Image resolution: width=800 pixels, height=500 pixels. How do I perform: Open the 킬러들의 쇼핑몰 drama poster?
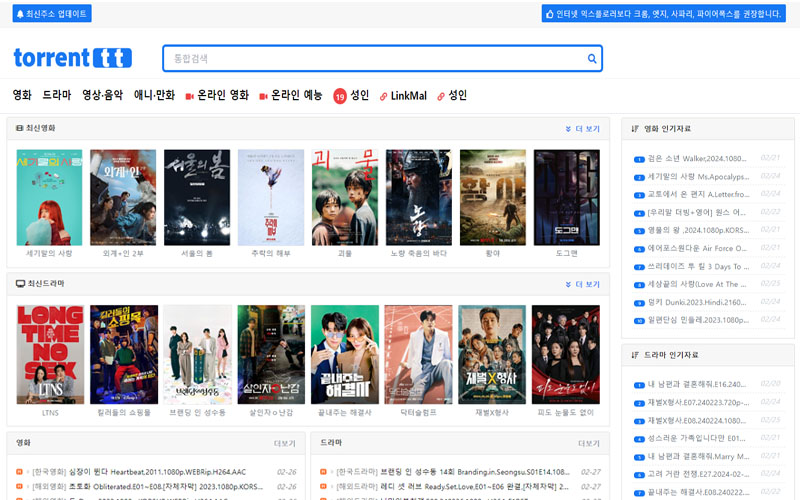[124, 355]
